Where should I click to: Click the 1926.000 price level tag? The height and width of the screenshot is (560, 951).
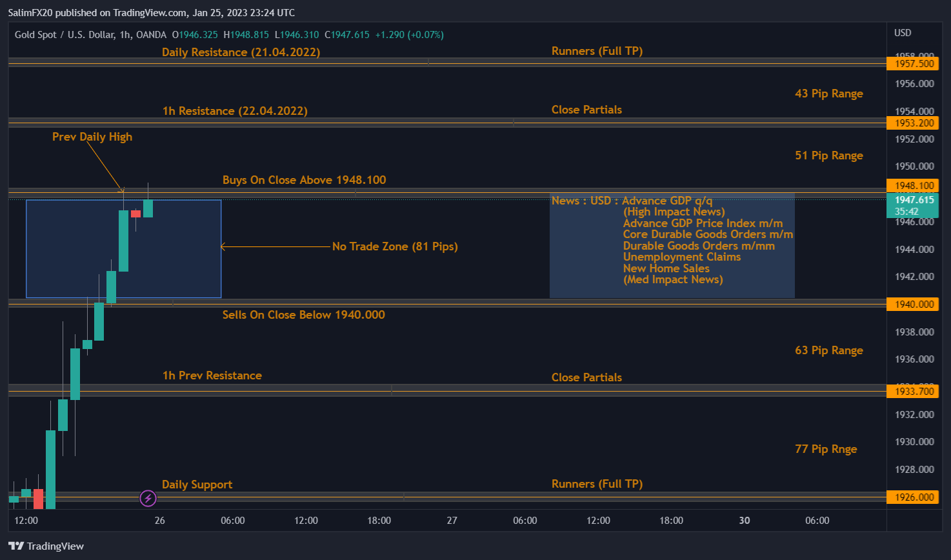(913, 497)
